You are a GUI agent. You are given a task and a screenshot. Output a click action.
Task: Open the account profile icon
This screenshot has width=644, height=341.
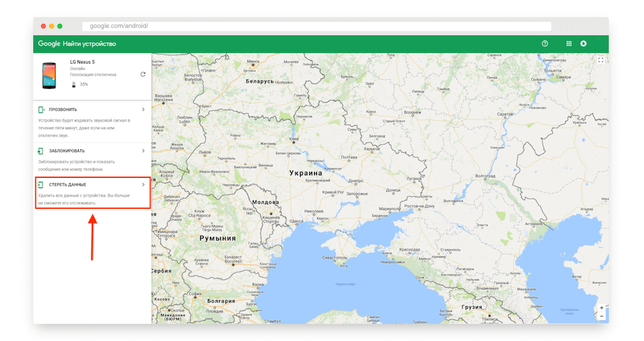coord(583,44)
